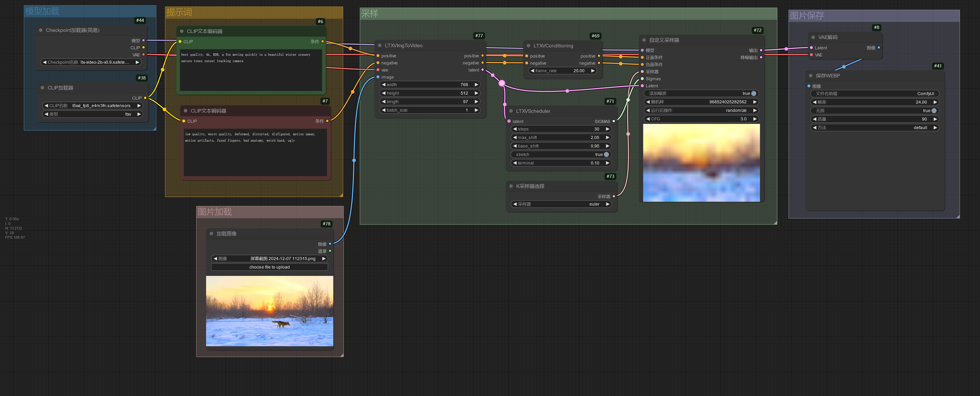
Task: Open the 运行后操作 randomize dropdown
Action: point(701,110)
